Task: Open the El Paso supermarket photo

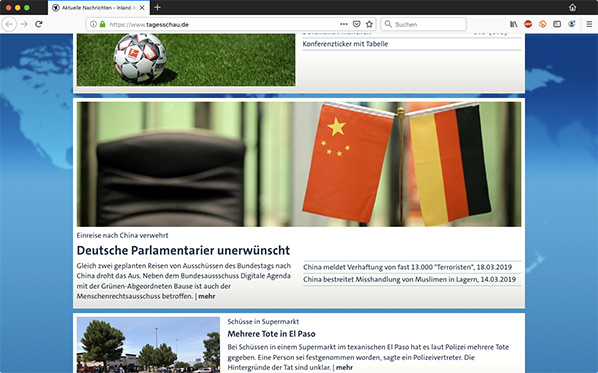Action: pos(148,345)
